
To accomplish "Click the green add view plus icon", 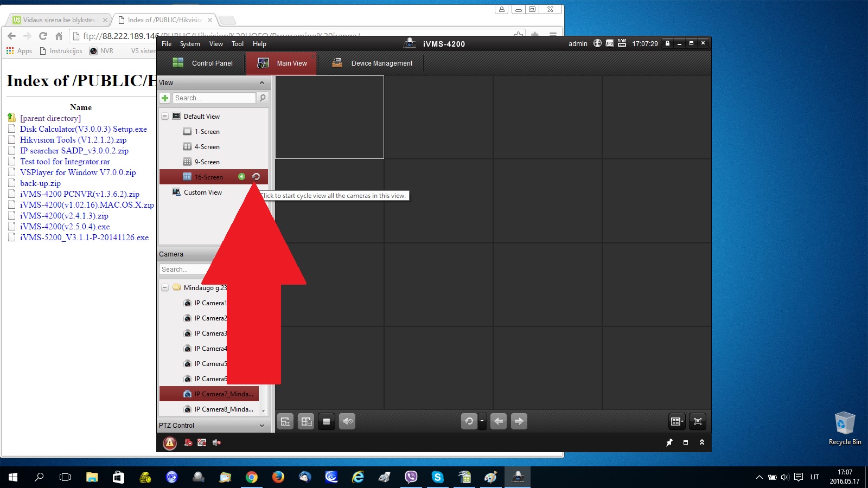I will point(165,98).
